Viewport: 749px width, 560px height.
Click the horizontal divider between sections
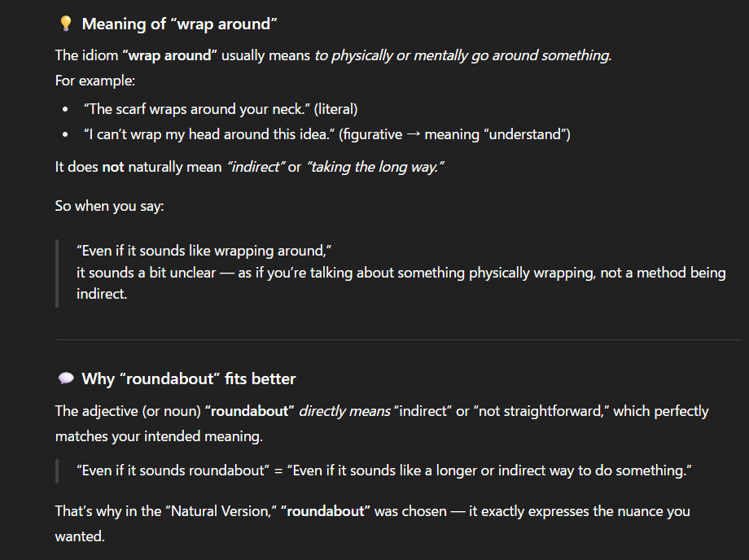pos(399,339)
